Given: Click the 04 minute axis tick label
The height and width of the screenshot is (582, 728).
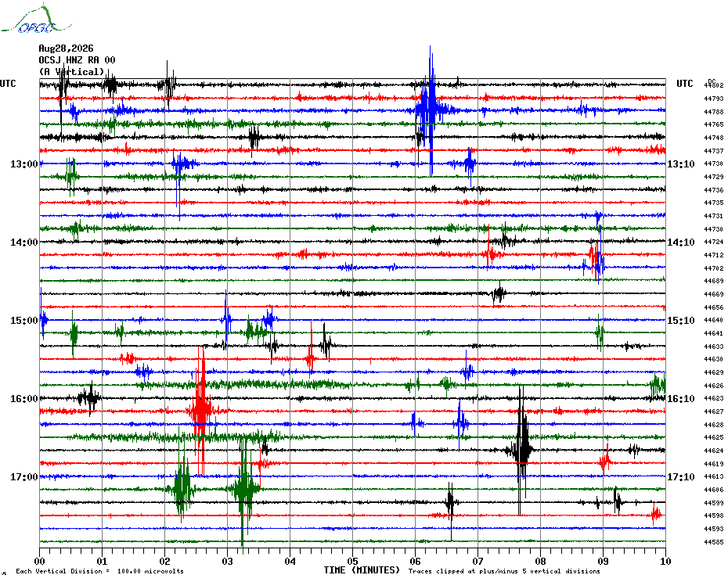Looking at the screenshot, I should (290, 561).
